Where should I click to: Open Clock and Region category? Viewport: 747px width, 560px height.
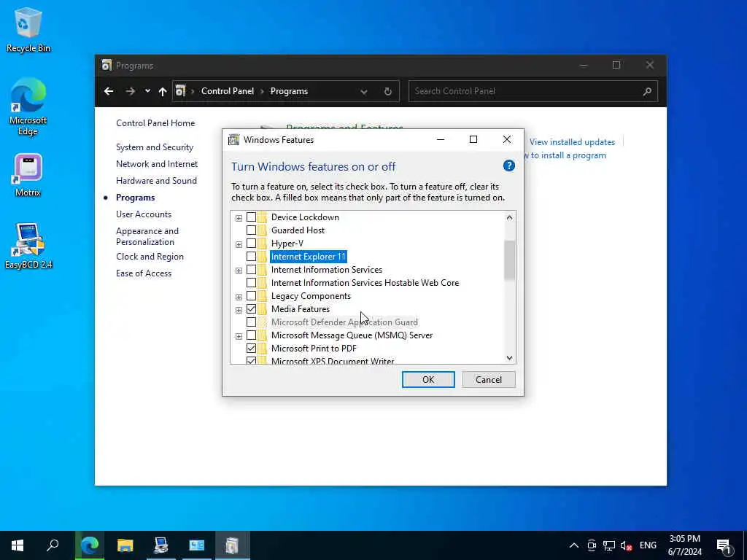pos(150,256)
